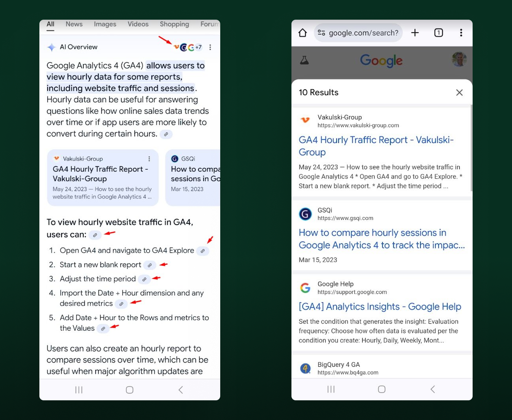Tap the GSQi favicon in results list
512x420 pixels.
tap(305, 214)
